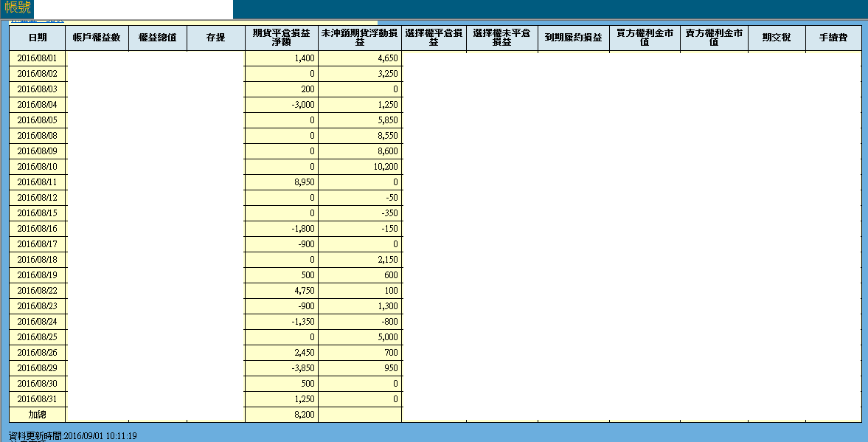
Task: Select the 2016/08/11 date cell
Action: click(x=38, y=182)
